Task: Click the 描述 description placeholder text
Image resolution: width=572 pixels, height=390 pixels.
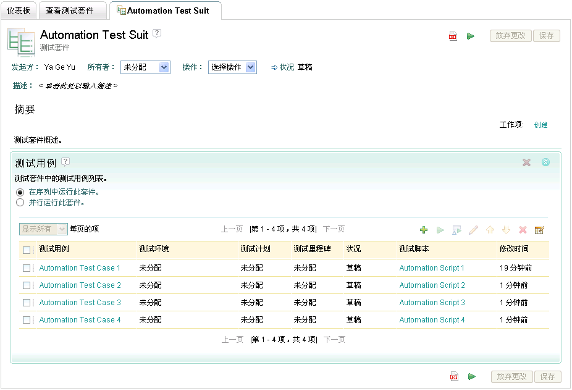Action: 78,86
